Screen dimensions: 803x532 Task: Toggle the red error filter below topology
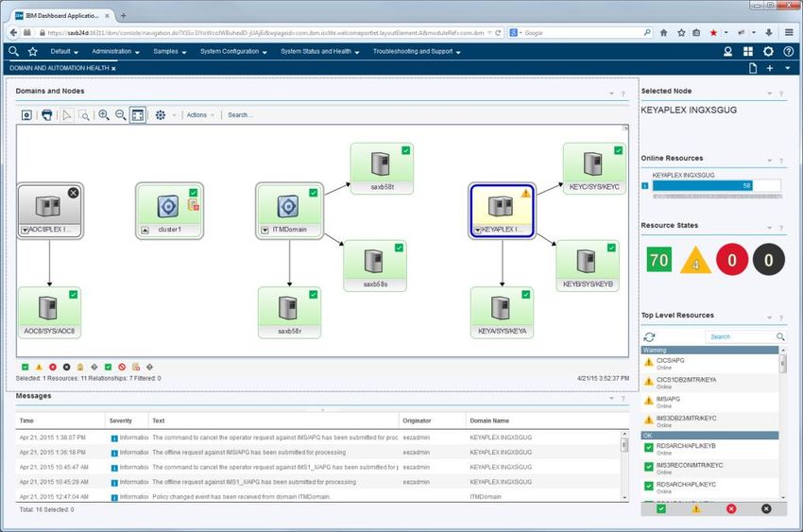(53, 368)
